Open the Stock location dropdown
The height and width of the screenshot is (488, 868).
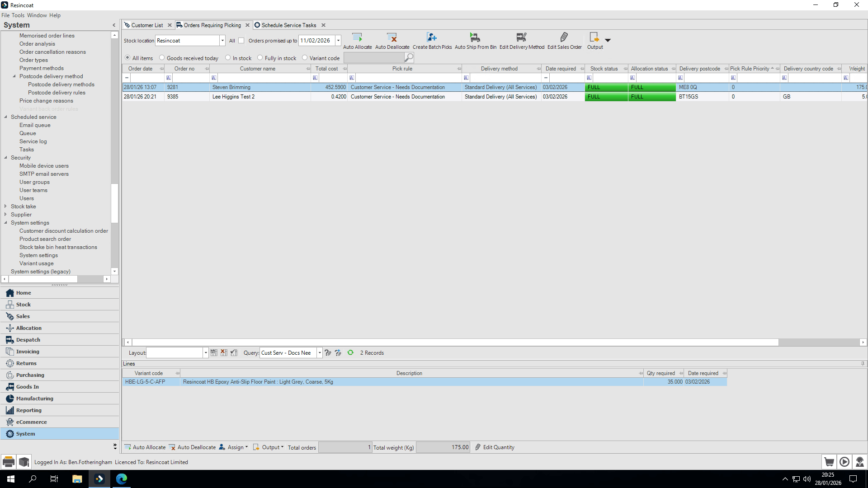222,41
